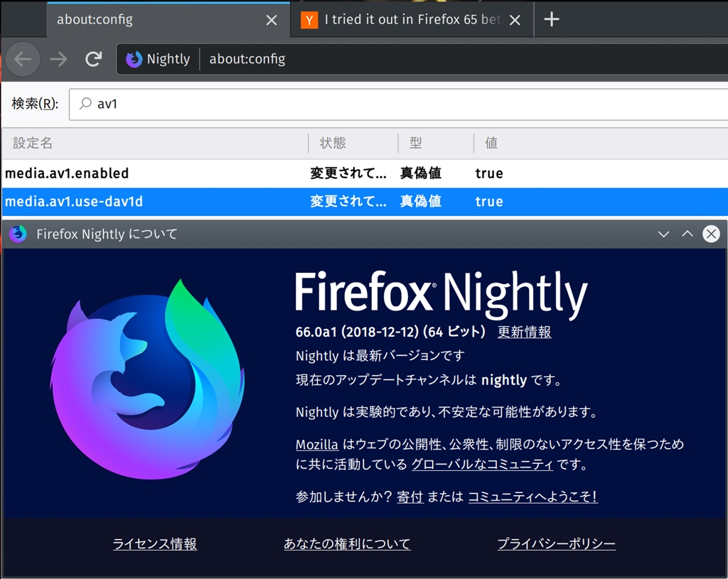Maximize the about dialog with the up chevron

click(x=687, y=234)
